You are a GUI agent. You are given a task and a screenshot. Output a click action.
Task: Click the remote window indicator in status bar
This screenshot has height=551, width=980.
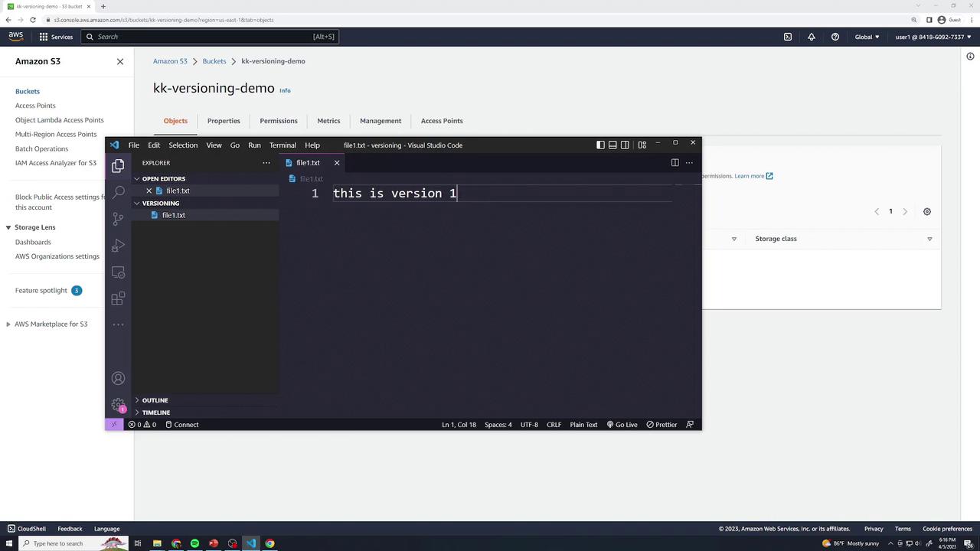pos(114,425)
